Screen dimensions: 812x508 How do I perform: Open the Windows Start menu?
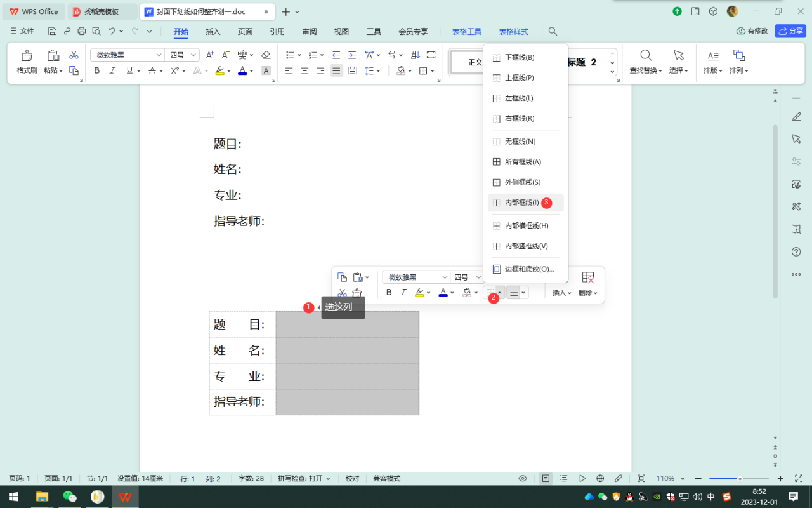(x=13, y=497)
